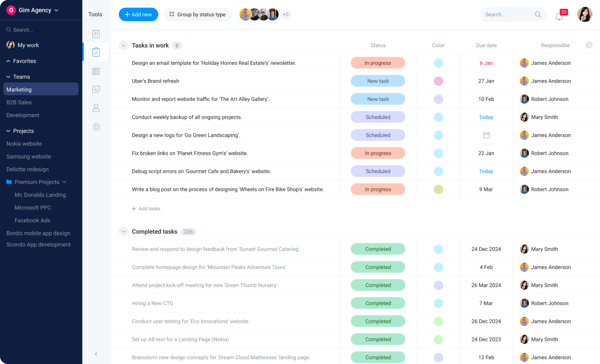Screen dimensions: 600x364
Task: Open notifications bell showing 23 alerts
Action: [x=559, y=15]
